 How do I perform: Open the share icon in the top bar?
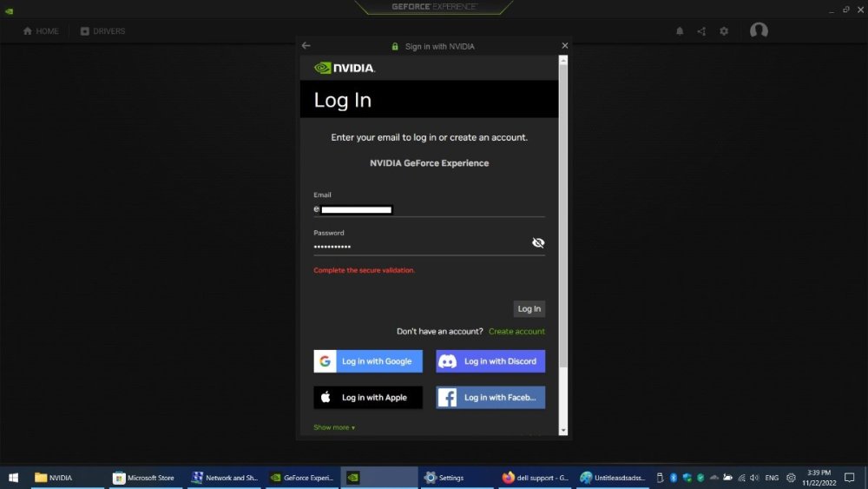(701, 31)
